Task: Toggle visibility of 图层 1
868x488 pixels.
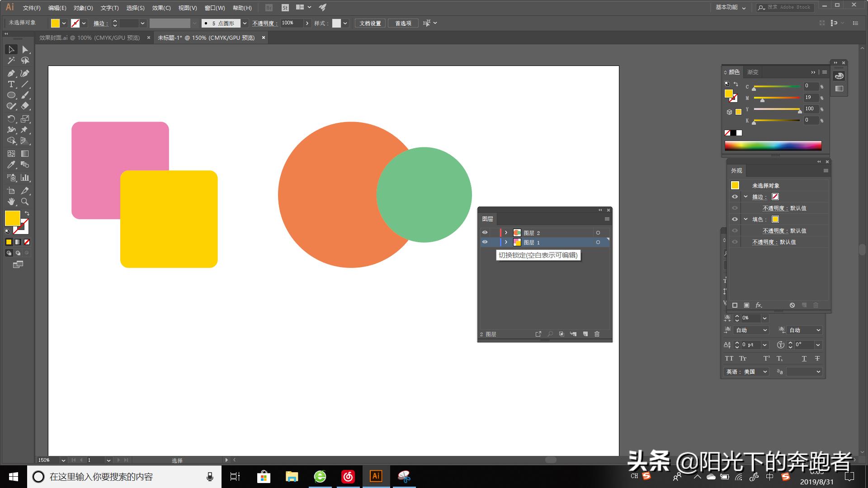Action: [x=485, y=243]
